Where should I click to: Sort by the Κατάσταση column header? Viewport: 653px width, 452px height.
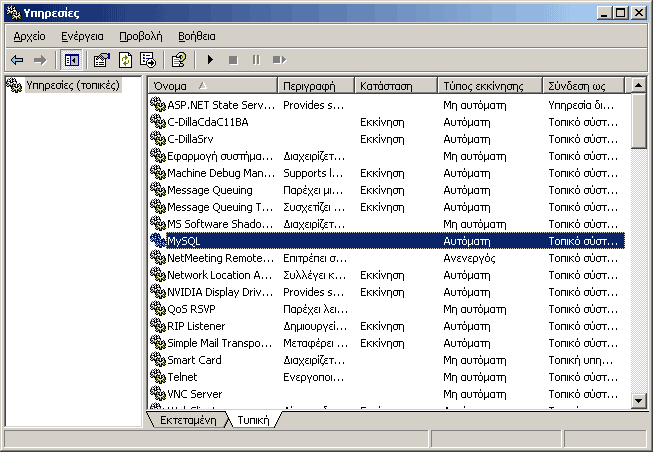pos(396,86)
